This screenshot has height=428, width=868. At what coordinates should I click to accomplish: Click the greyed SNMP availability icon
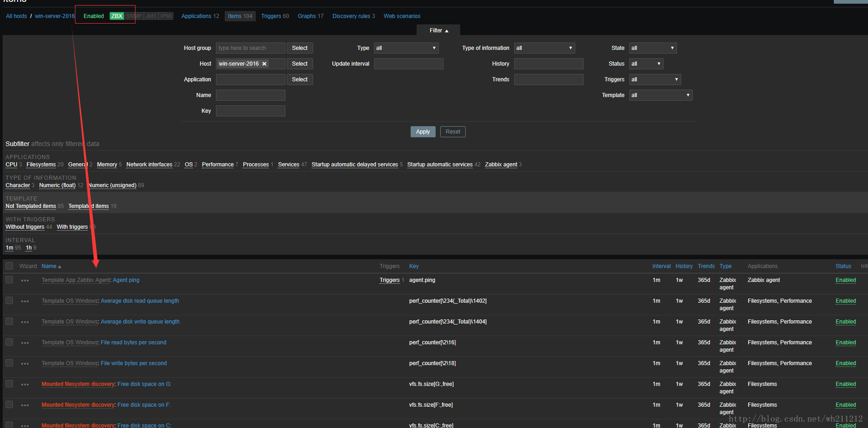click(x=135, y=16)
